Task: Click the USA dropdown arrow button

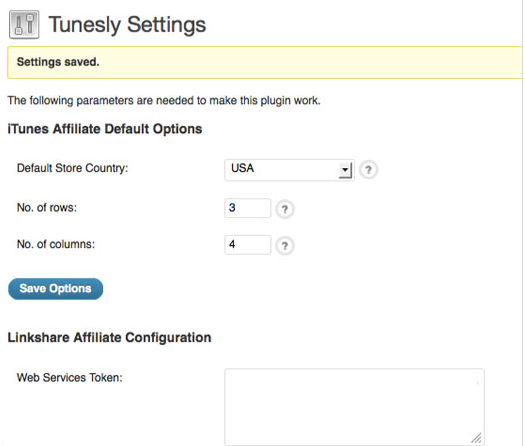Action: pyautogui.click(x=345, y=170)
